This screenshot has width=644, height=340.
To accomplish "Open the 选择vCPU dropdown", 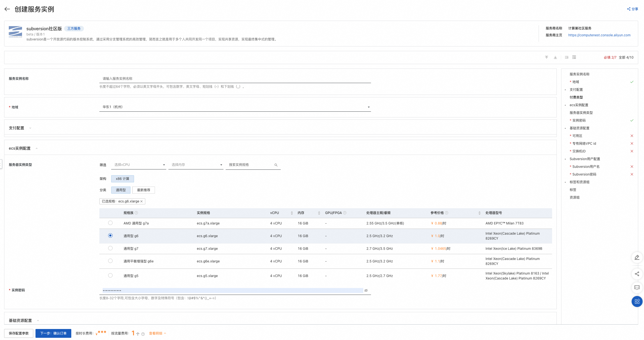I will tap(139, 165).
